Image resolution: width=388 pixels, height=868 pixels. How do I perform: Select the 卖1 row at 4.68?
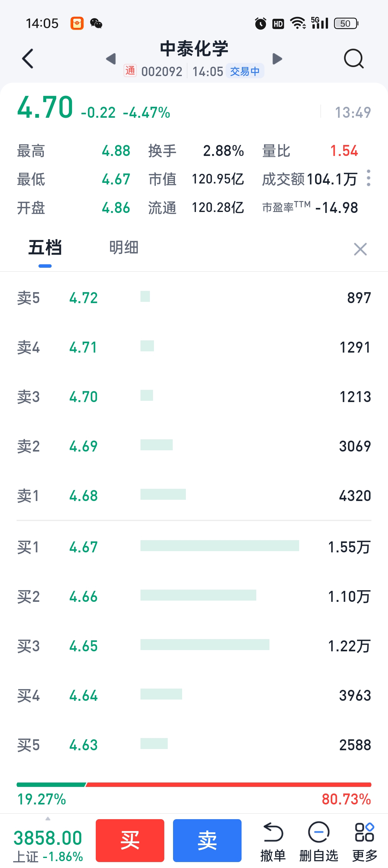pos(194,495)
